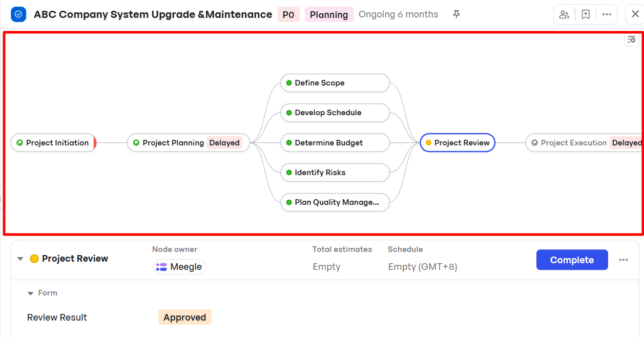Click the Complete button
Screen dimensions: 644x338
click(572, 260)
